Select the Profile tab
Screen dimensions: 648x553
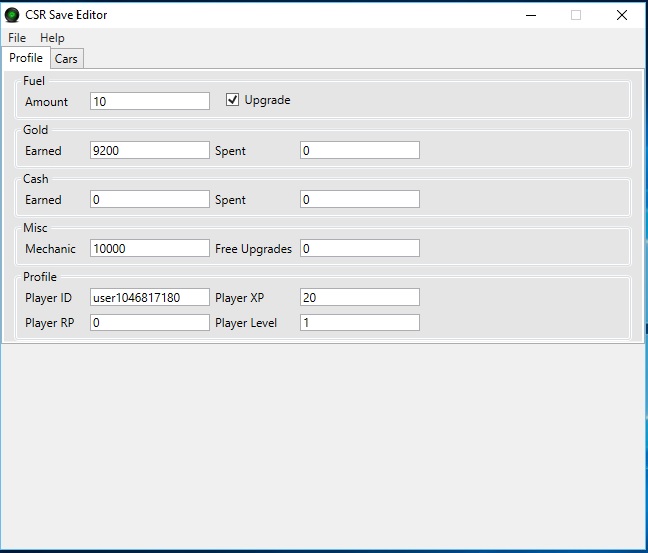tap(26, 58)
